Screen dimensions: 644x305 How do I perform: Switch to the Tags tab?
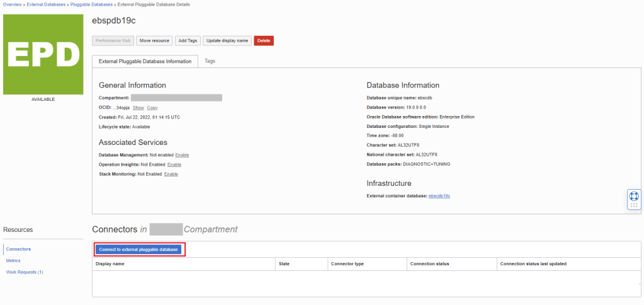point(210,61)
